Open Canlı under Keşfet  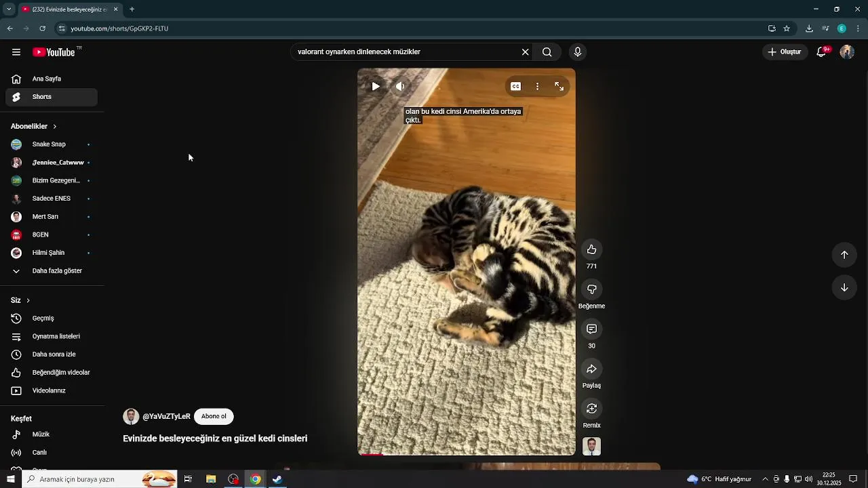pos(52,453)
